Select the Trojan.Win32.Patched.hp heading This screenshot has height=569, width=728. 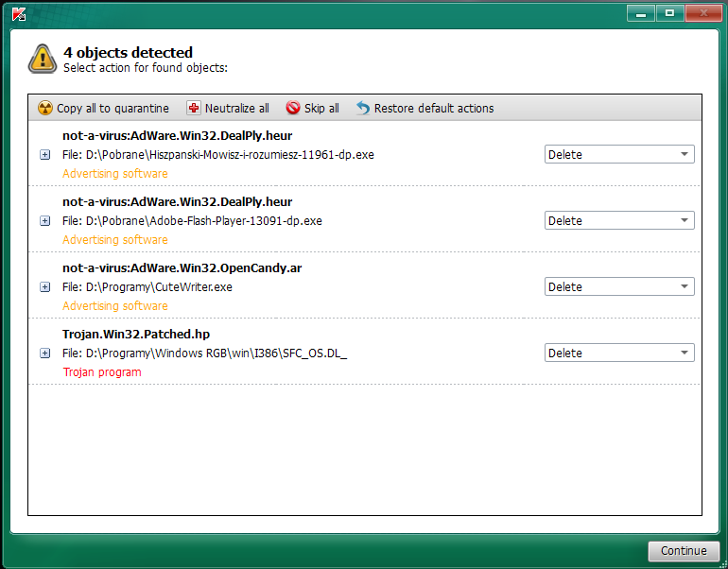point(136,335)
